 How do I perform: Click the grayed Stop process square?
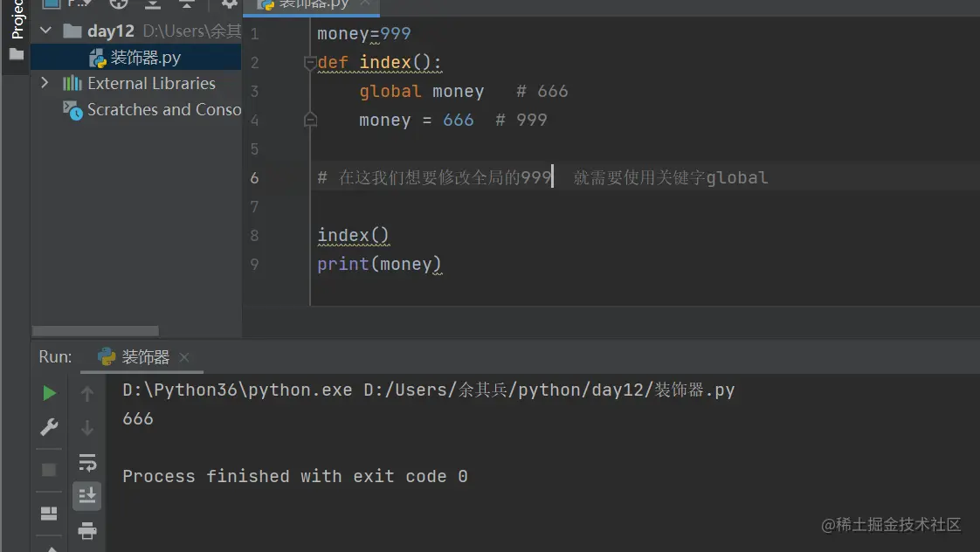[x=49, y=470]
